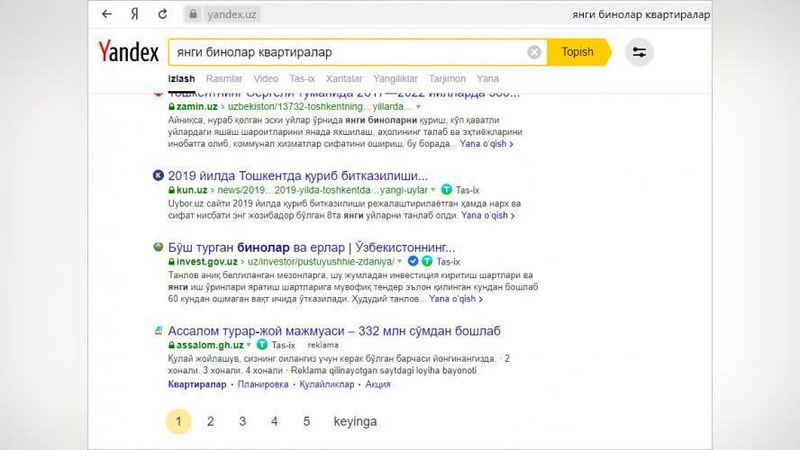Go to results page 2
Viewport: 800px width, 450px height.
pos(210,421)
